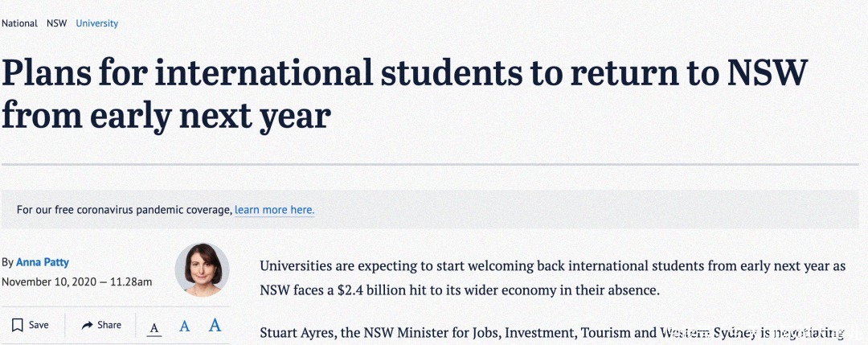Click the article publication date
The image size is (868, 345).
point(76,281)
